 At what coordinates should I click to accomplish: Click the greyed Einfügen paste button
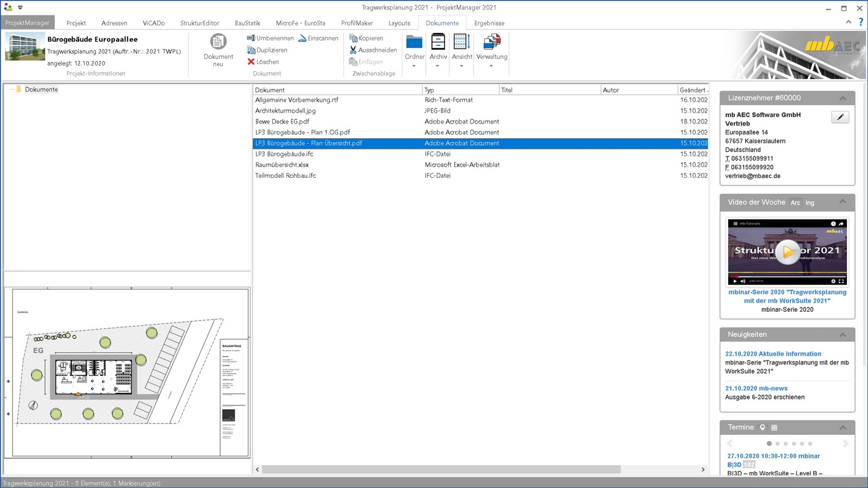[366, 62]
